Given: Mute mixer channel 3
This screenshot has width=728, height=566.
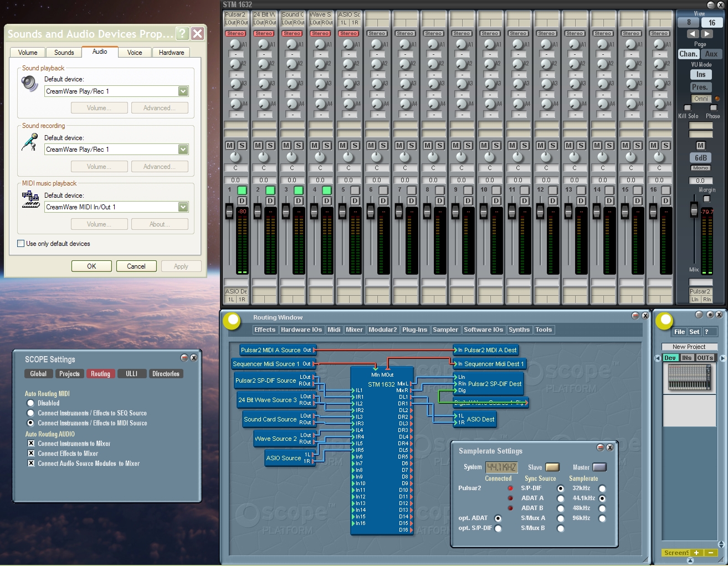Looking at the screenshot, I should pyautogui.click(x=286, y=145).
